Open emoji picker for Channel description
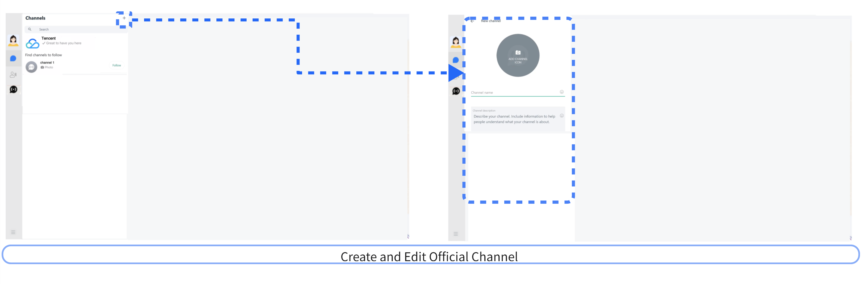This screenshot has width=868, height=284. pyautogui.click(x=562, y=116)
